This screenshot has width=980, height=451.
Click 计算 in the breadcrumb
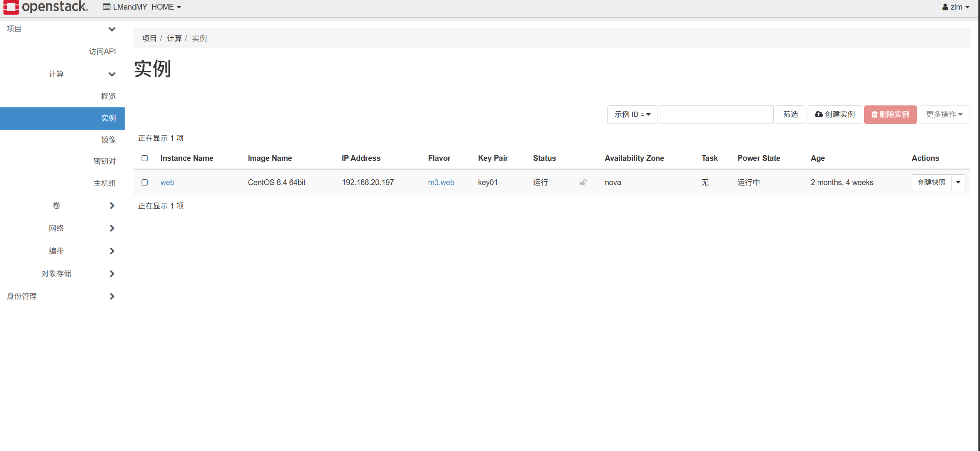(174, 38)
